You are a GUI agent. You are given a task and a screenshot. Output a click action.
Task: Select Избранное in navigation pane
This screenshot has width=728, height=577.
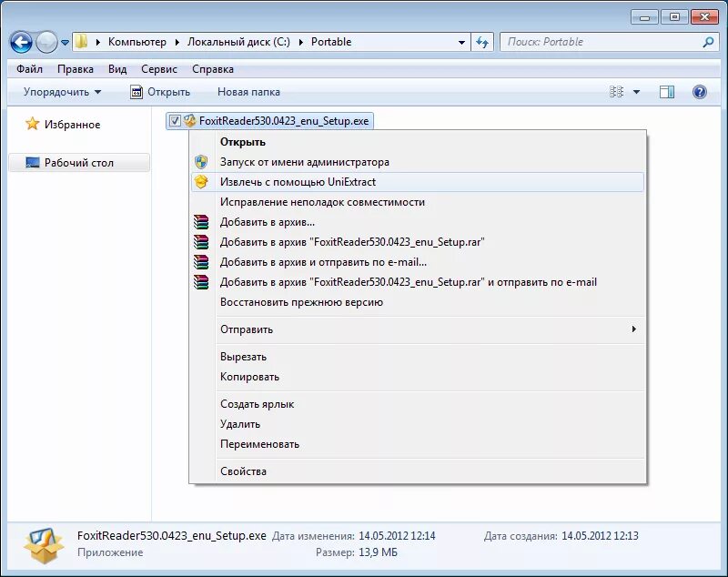72,125
